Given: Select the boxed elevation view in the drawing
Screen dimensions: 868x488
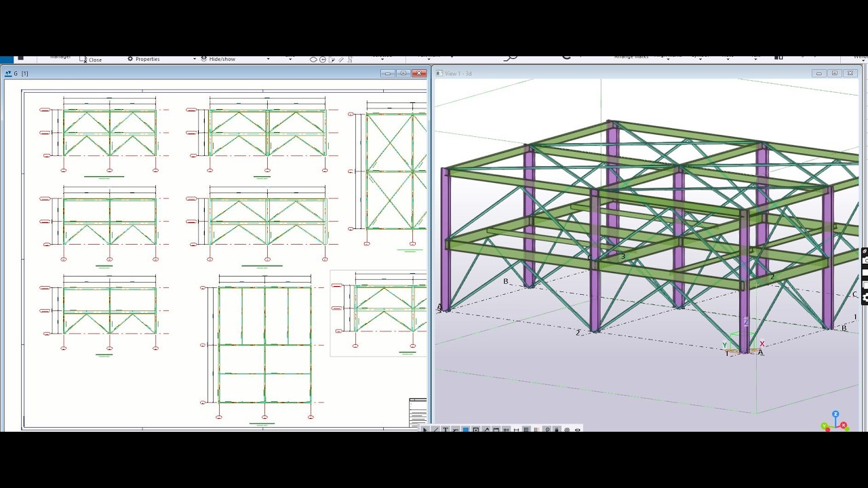Looking at the screenshot, I should coord(378,312).
